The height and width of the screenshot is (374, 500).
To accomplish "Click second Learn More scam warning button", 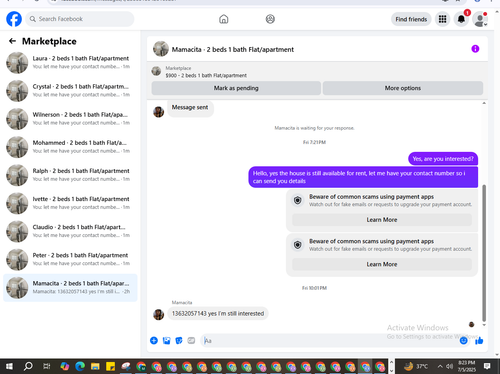I will 382,264.
